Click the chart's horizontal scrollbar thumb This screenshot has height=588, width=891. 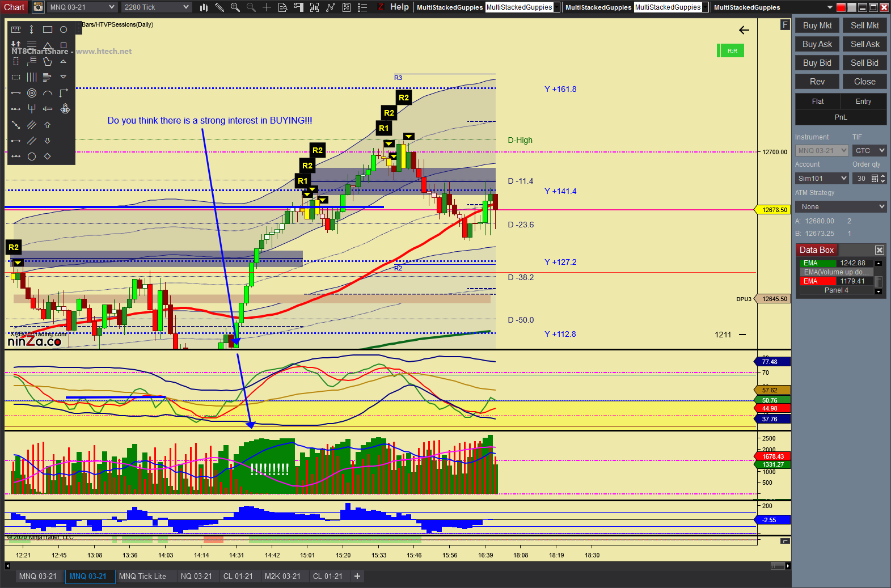coord(777,566)
